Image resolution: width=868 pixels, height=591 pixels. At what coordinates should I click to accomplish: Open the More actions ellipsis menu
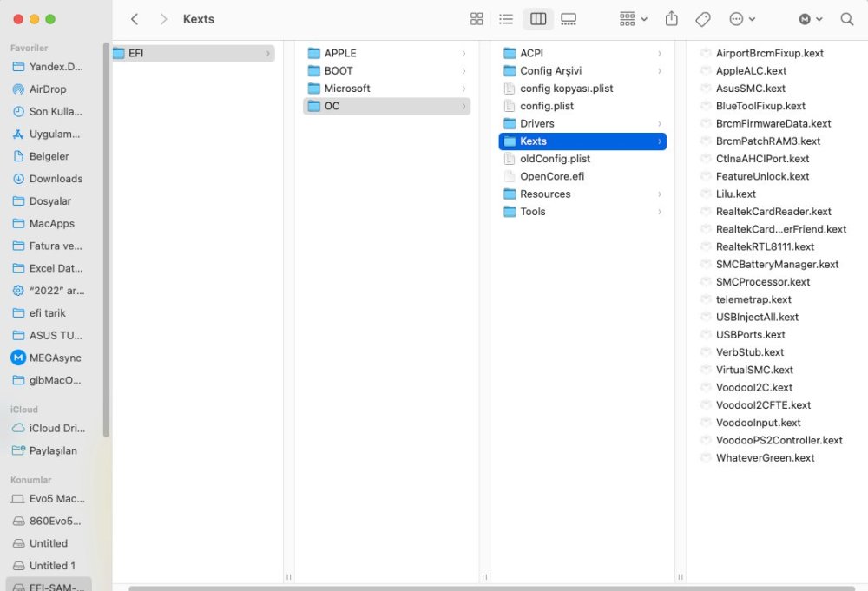[742, 19]
